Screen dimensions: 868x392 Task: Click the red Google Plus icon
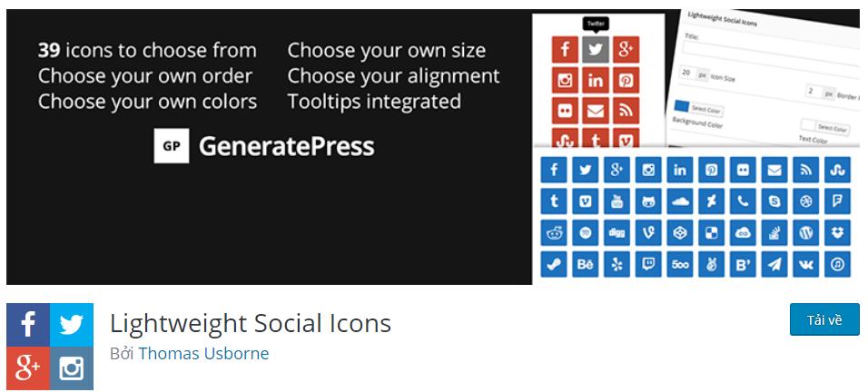626,50
